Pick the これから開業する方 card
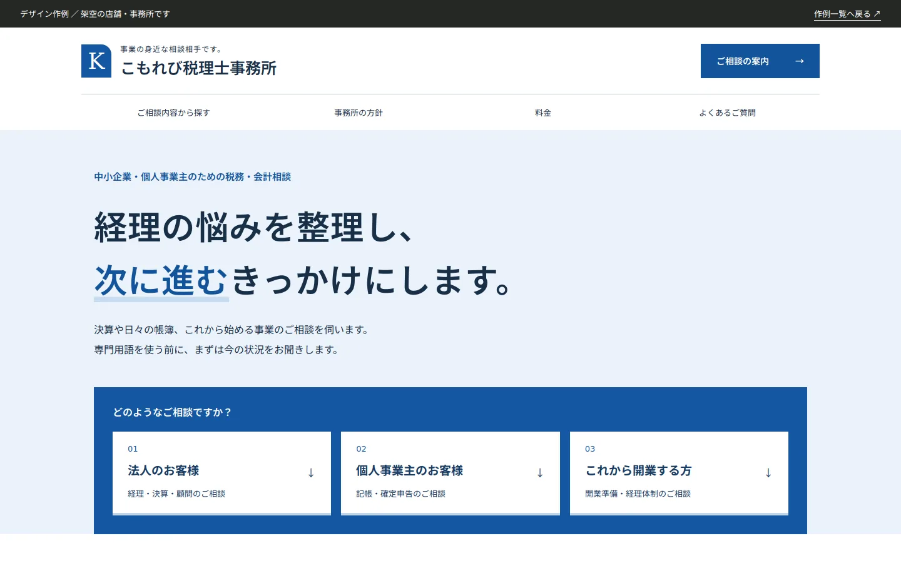Image resolution: width=901 pixels, height=588 pixels. pyautogui.click(x=679, y=473)
